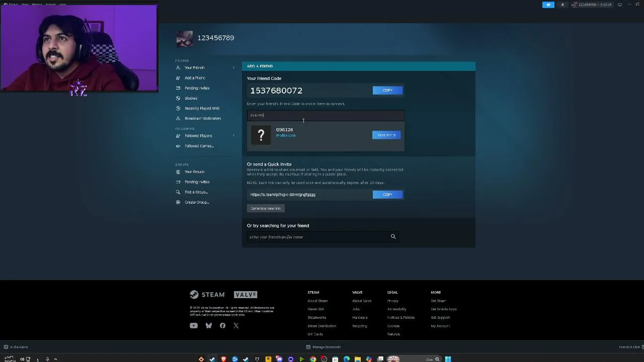Open Steam's X page icon
The width and height of the screenshot is (644, 362).
click(236, 326)
